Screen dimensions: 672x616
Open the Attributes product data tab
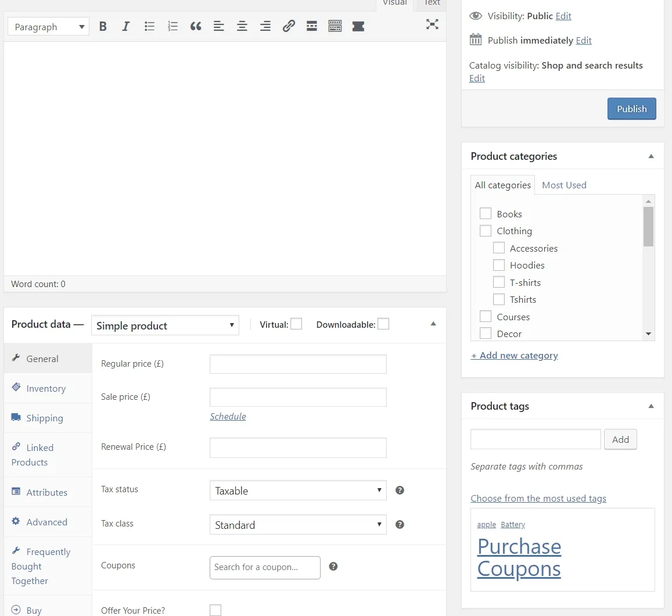(48, 492)
